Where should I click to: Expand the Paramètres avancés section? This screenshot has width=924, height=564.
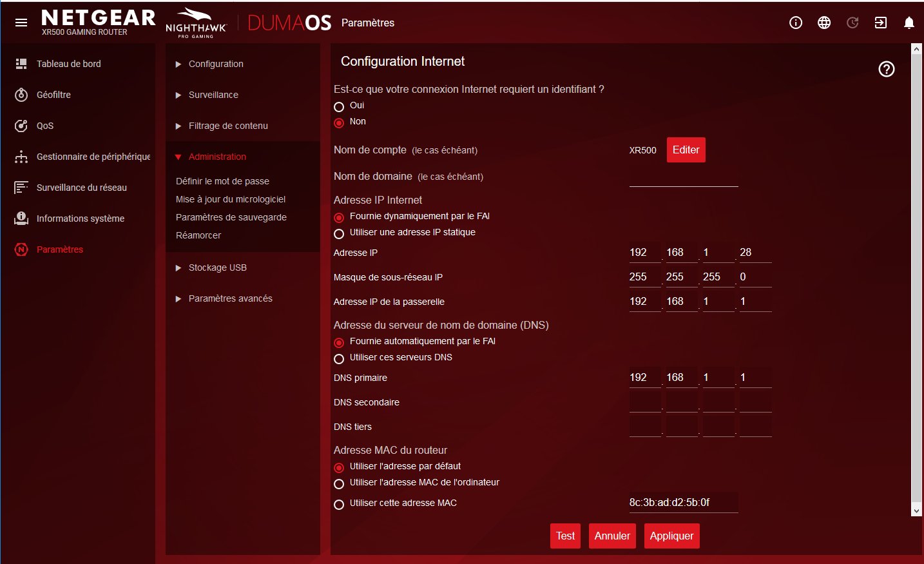point(229,298)
